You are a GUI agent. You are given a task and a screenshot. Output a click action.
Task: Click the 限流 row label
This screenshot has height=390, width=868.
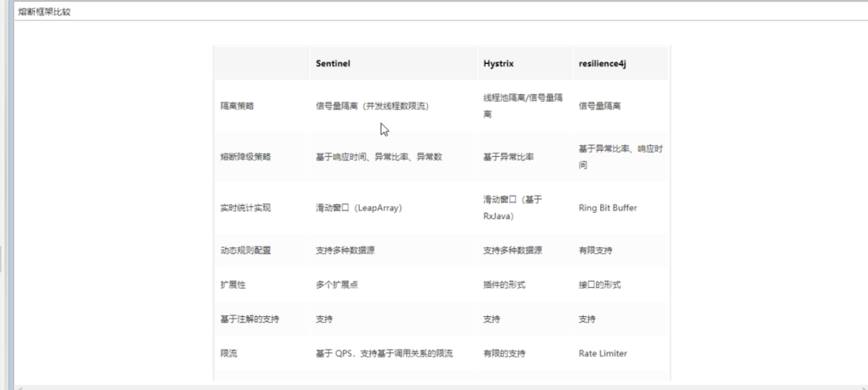point(228,353)
